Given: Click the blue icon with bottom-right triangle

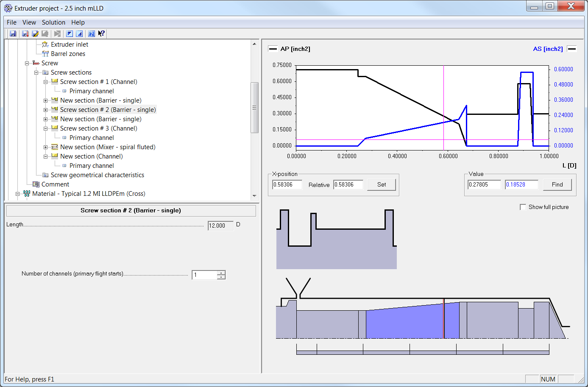Looking at the screenshot, I should [x=79, y=33].
